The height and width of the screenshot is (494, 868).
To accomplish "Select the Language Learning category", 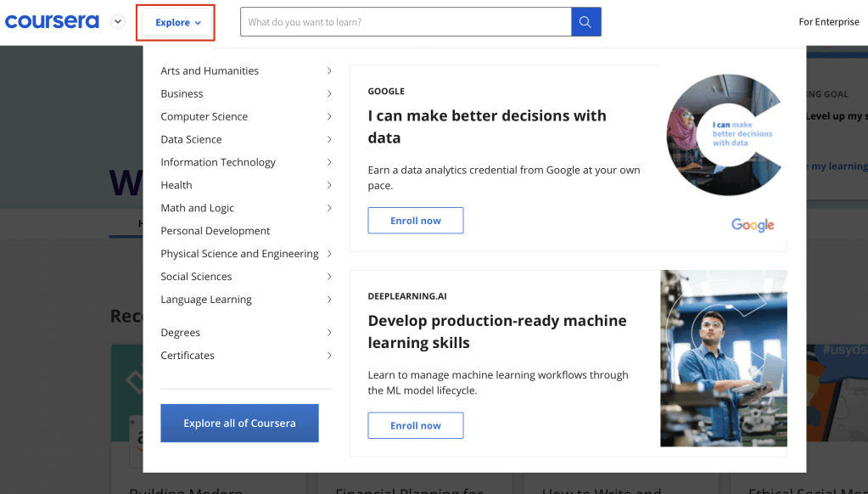I will point(206,300).
